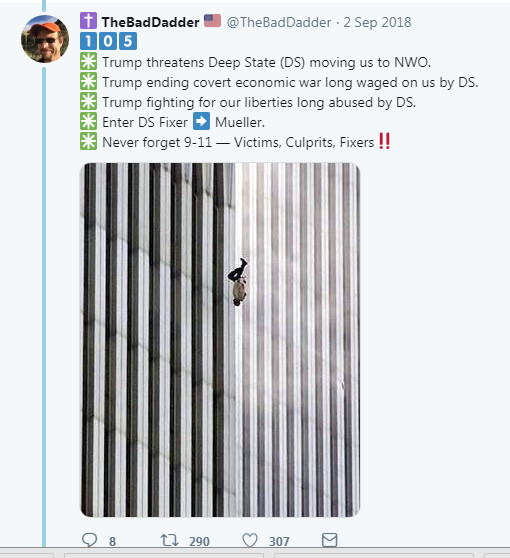Click the tweet text 'Never forget 9-11'
510x558 pixels.
[x=157, y=142]
